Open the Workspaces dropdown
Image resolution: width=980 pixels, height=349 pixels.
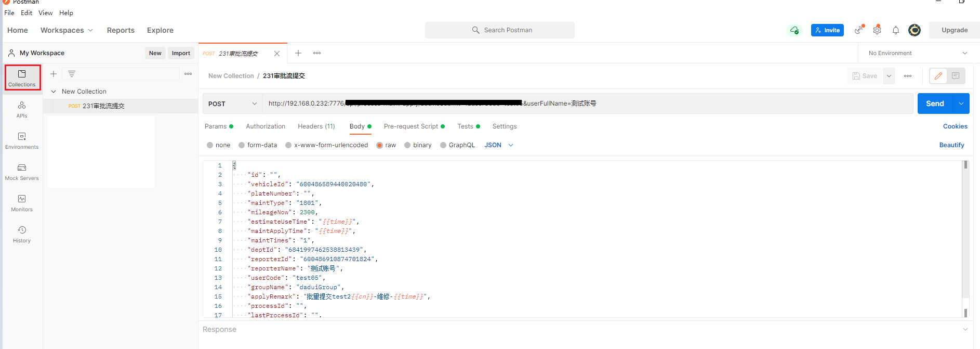click(x=67, y=30)
